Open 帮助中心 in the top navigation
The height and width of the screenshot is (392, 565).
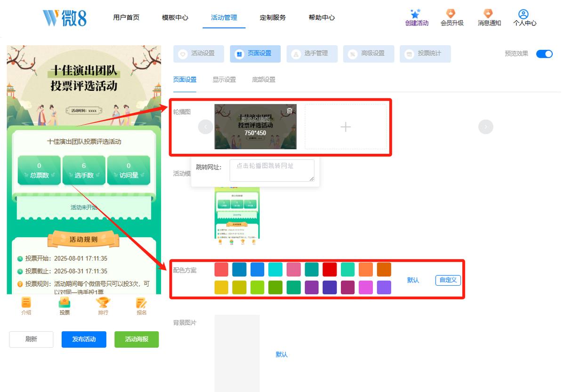(322, 17)
